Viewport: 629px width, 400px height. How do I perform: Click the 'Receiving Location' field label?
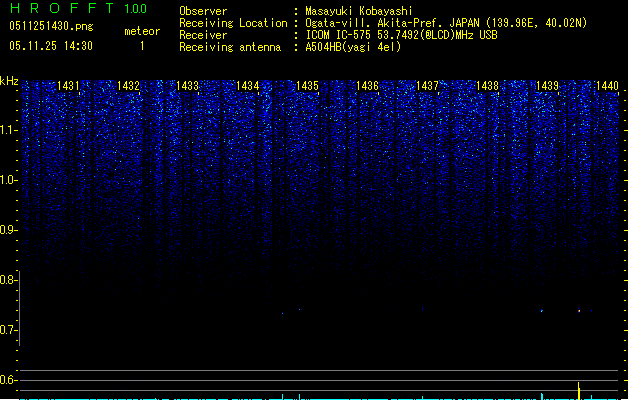233,23
